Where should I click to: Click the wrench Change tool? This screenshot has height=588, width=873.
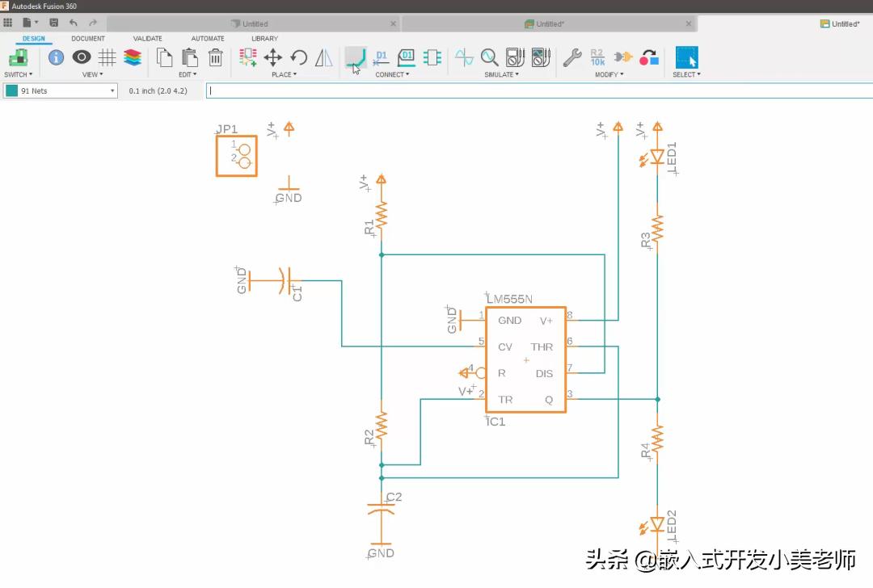(x=571, y=57)
